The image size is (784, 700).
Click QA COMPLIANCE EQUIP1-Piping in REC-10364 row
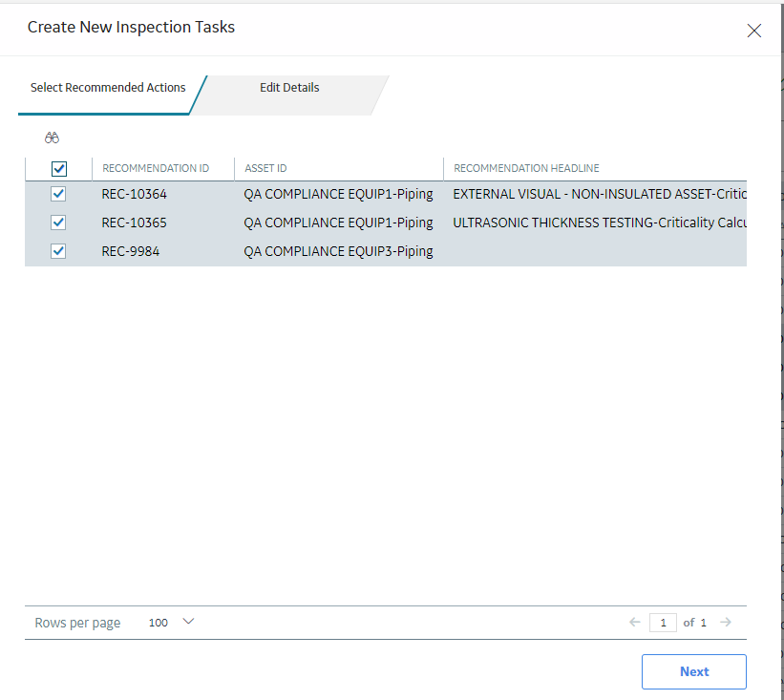(338, 194)
